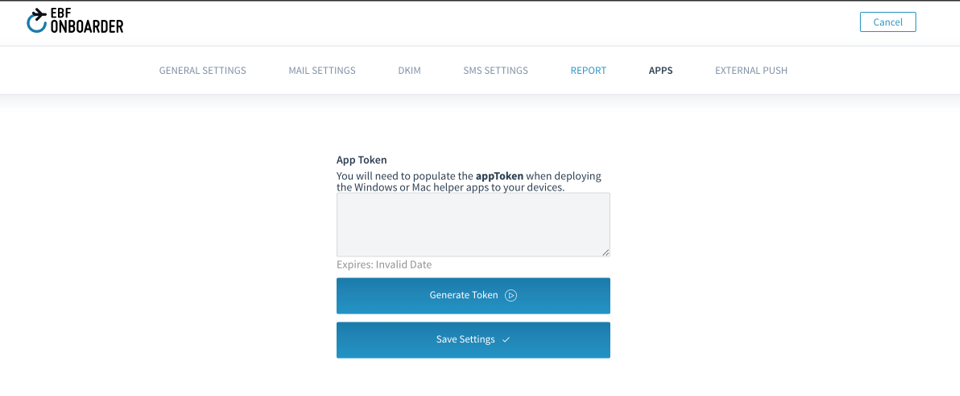This screenshot has height=396, width=960.
Task: Click the play icon beside Generate Token
Action: pyautogui.click(x=511, y=296)
